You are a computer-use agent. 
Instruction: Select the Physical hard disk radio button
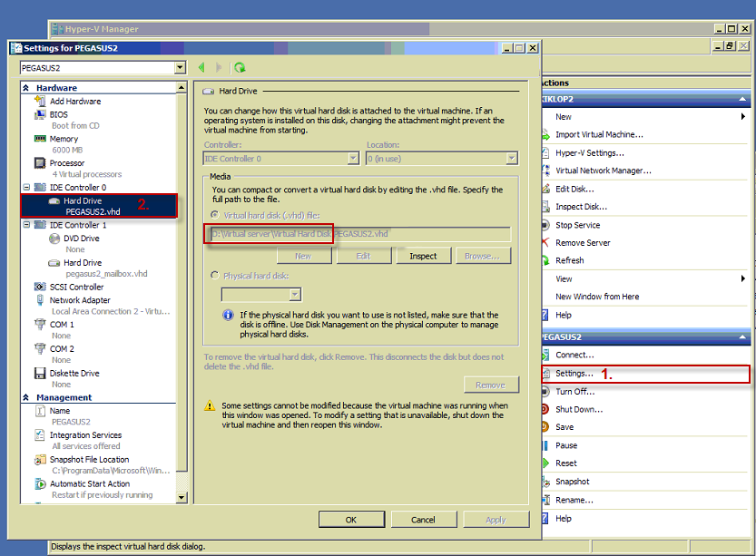coord(214,275)
